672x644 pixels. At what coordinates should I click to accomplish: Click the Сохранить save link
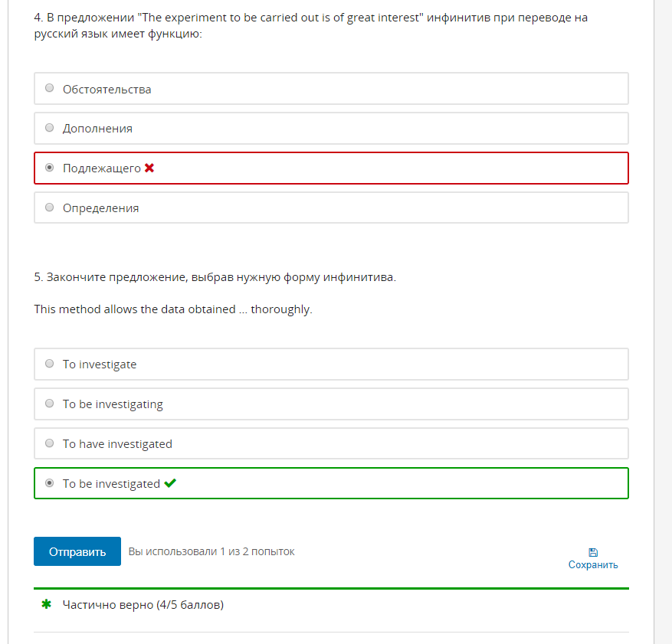click(593, 565)
